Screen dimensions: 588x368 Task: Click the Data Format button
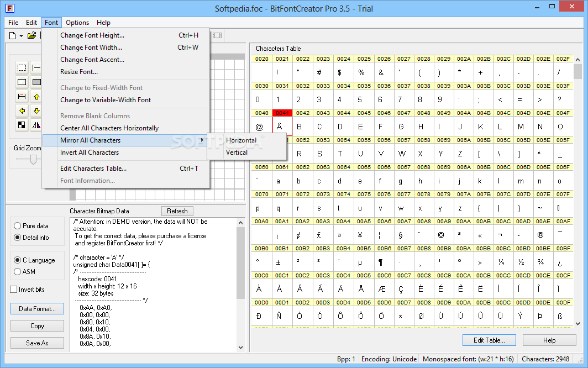(x=37, y=309)
